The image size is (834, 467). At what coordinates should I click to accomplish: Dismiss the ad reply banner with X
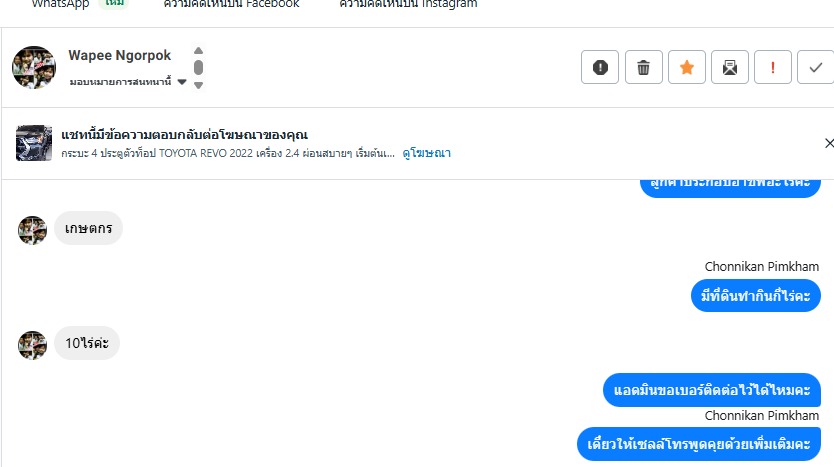(829, 143)
